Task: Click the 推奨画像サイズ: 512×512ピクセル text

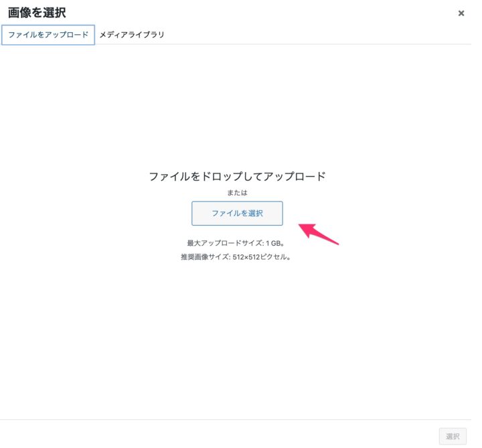Action: coord(236,257)
